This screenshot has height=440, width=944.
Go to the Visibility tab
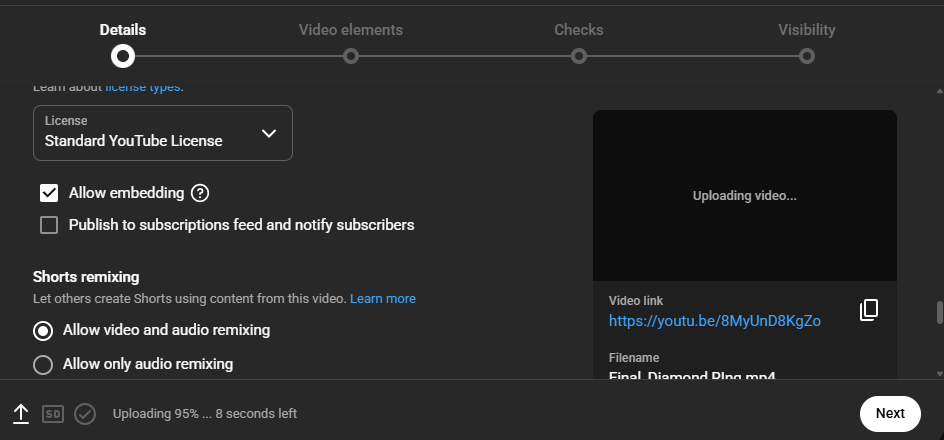(806, 30)
